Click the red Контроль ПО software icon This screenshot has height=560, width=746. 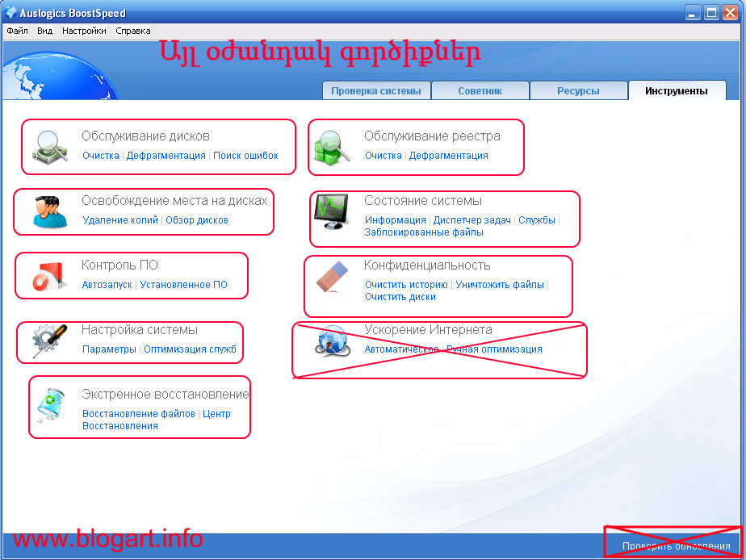coord(50,276)
